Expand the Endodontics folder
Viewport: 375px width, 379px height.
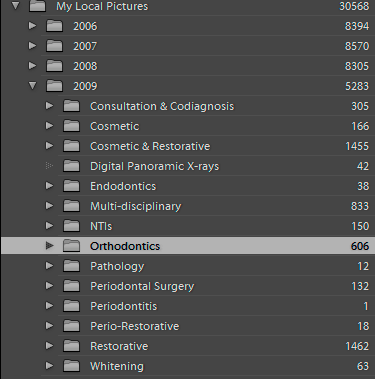tap(49, 186)
